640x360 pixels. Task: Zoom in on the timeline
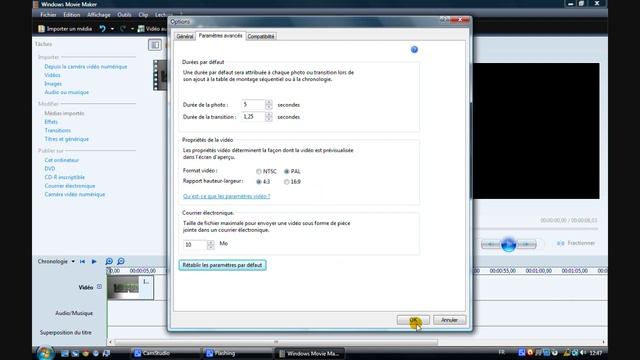(x=109, y=261)
